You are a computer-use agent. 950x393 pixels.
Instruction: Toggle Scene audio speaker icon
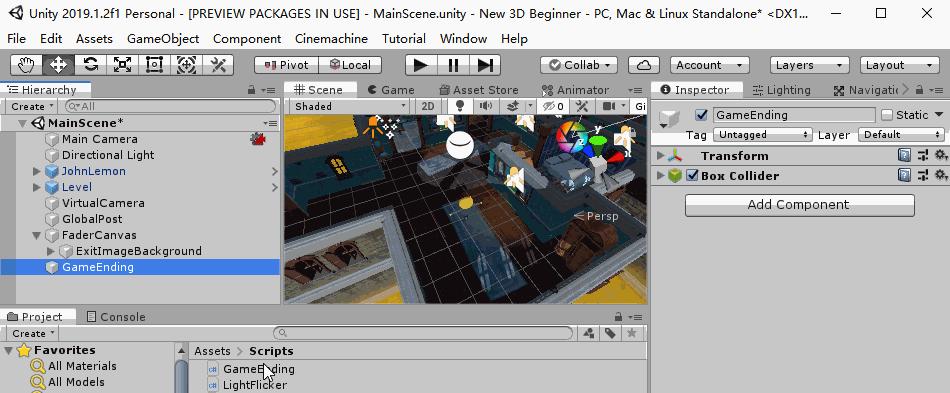[x=485, y=107]
